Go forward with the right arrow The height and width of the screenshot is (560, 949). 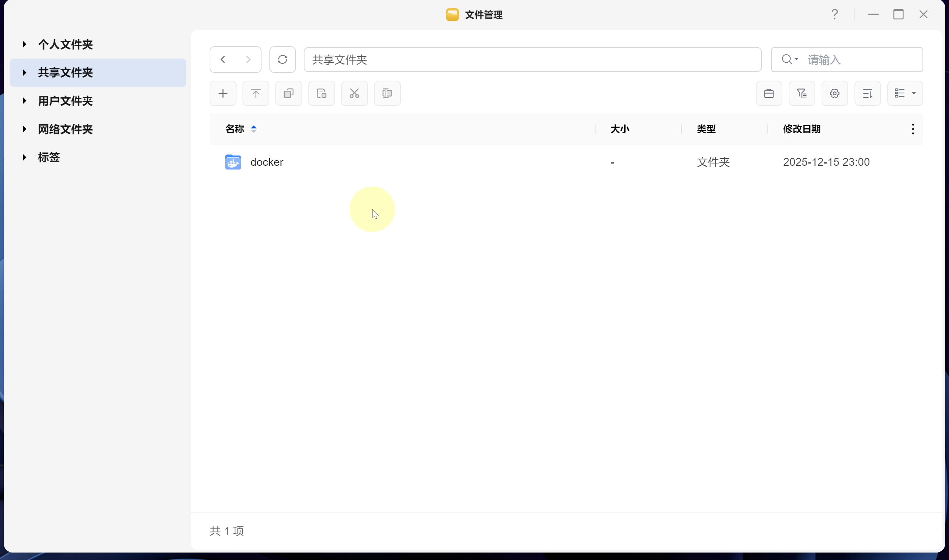[x=248, y=60]
